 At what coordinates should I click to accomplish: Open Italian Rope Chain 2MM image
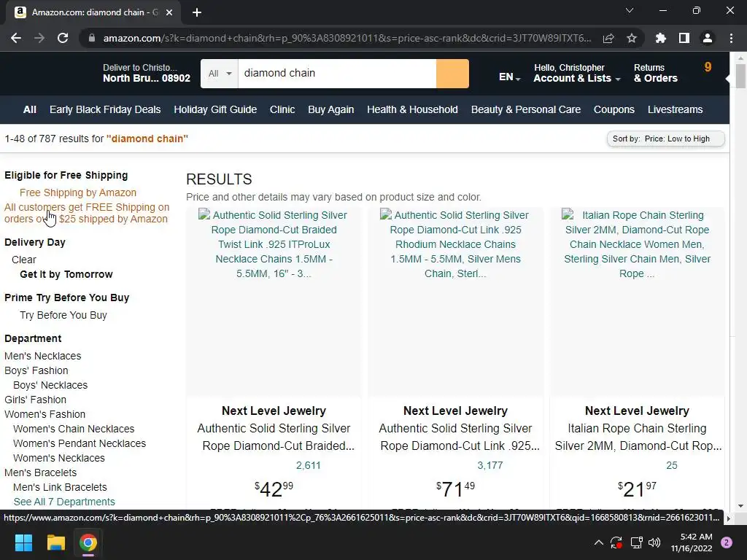coord(637,302)
